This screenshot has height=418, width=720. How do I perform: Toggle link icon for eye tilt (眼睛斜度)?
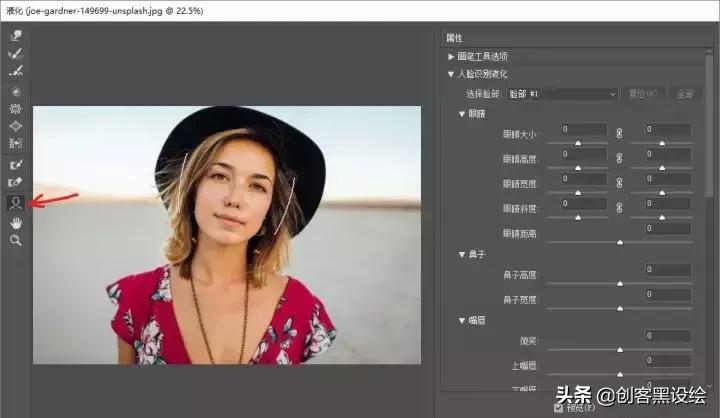619,208
